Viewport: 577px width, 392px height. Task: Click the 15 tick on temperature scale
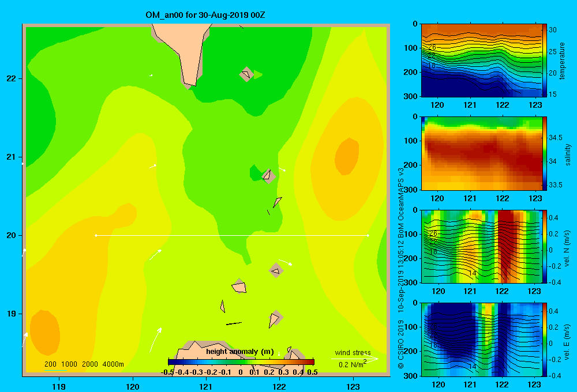(x=552, y=94)
